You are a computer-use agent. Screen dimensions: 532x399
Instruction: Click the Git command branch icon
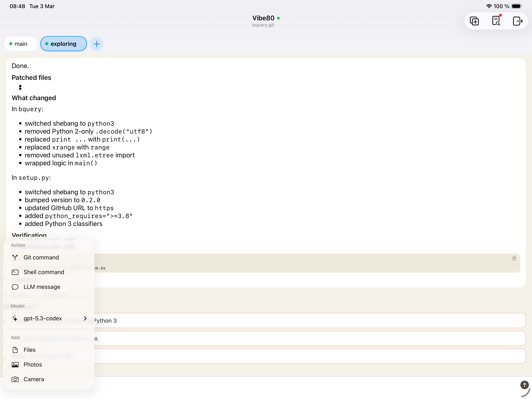tap(15, 257)
